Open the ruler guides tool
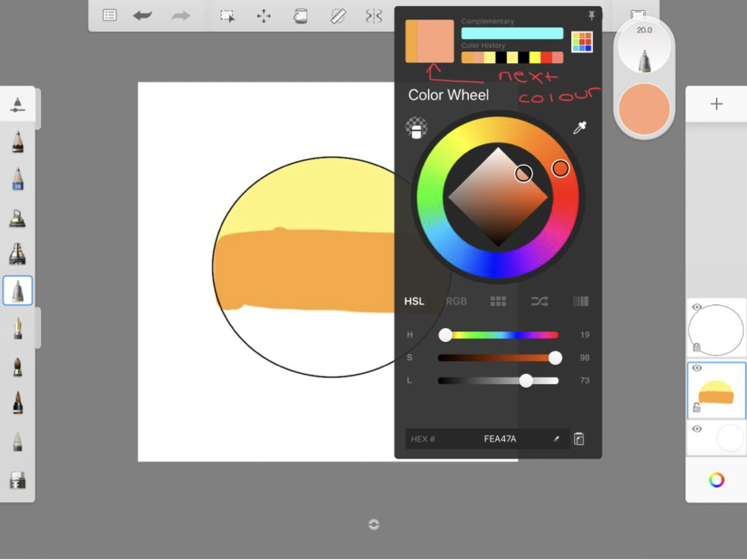The height and width of the screenshot is (560, 747). [338, 16]
